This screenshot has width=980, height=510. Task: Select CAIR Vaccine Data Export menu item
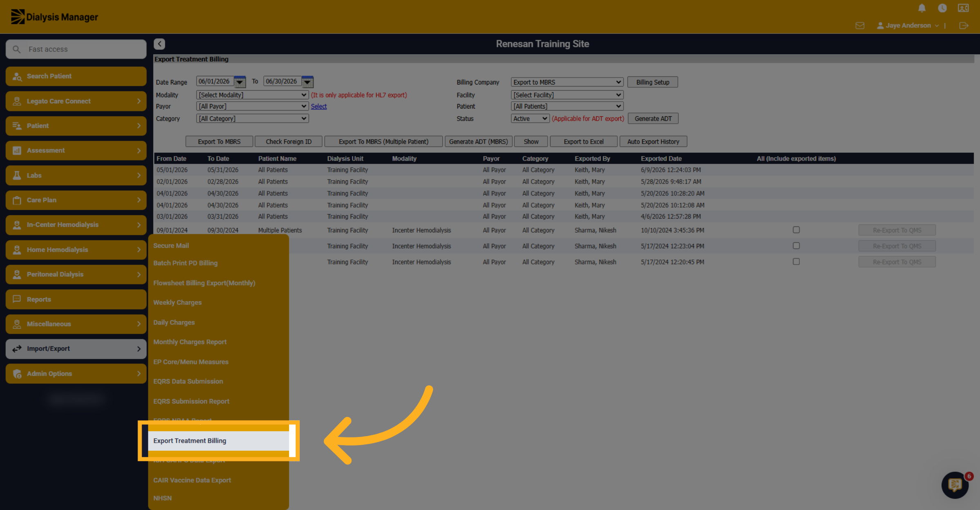[192, 480]
